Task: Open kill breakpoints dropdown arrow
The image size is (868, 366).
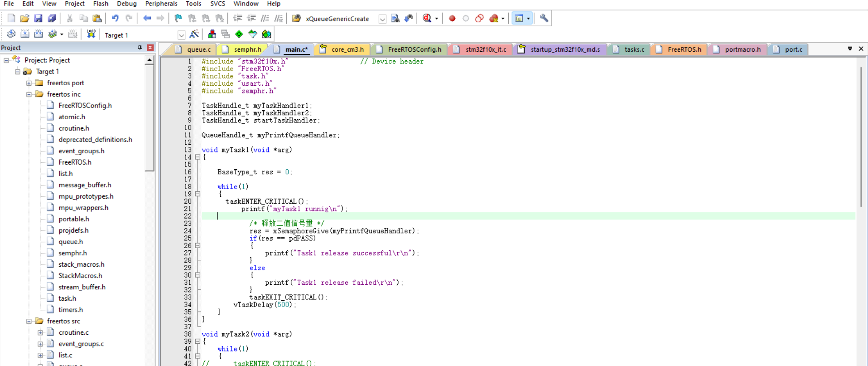Action: pyautogui.click(x=503, y=19)
